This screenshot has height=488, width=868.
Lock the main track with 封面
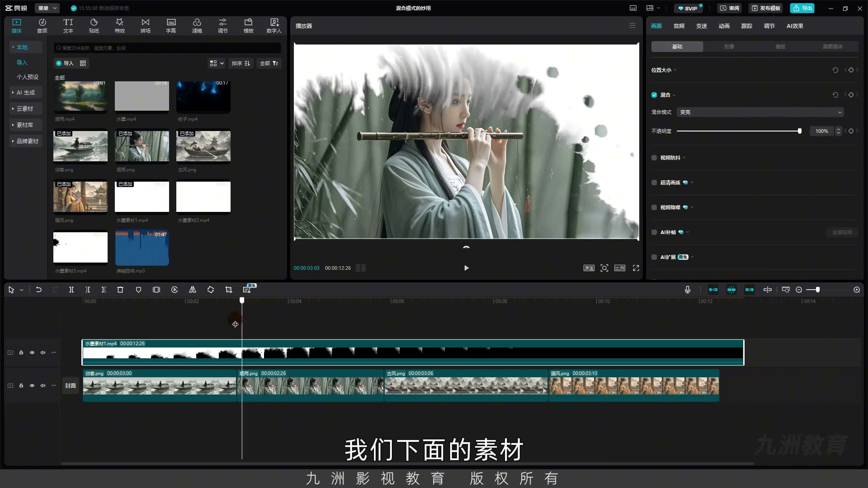[x=21, y=385]
